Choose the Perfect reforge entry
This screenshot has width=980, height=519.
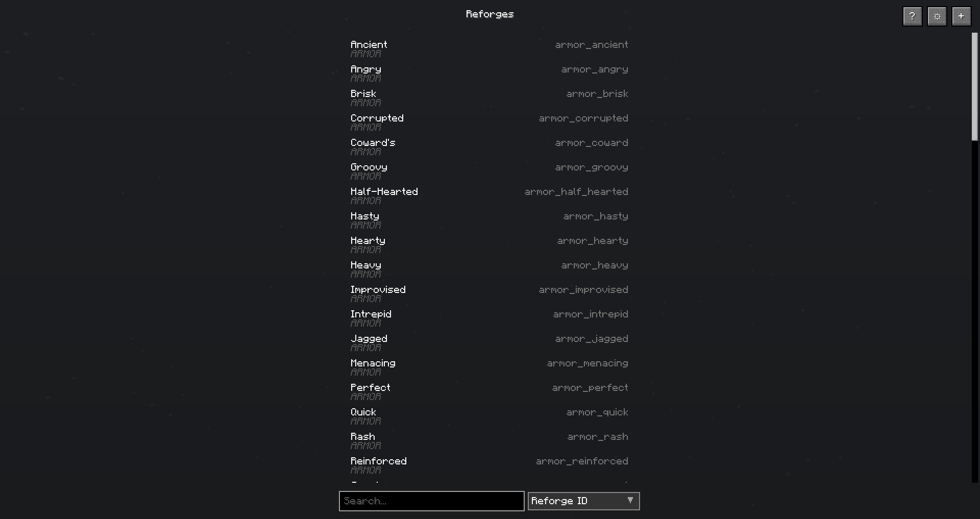(x=489, y=392)
